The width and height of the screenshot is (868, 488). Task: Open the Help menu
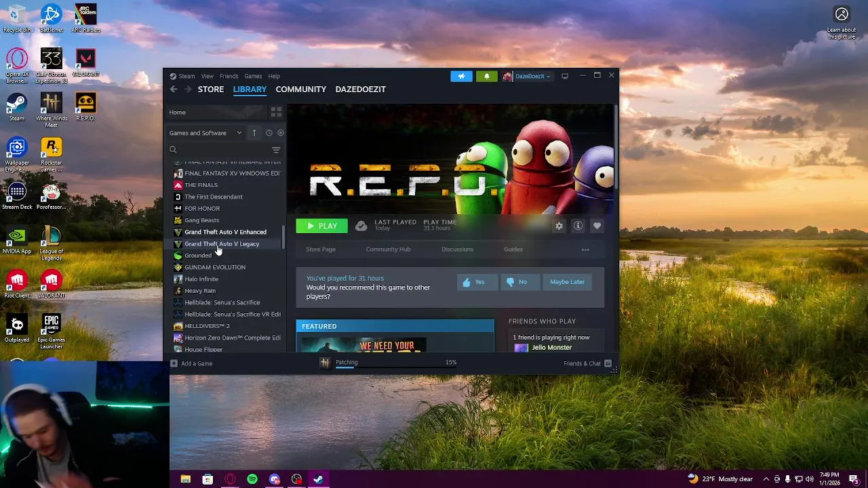(x=274, y=76)
